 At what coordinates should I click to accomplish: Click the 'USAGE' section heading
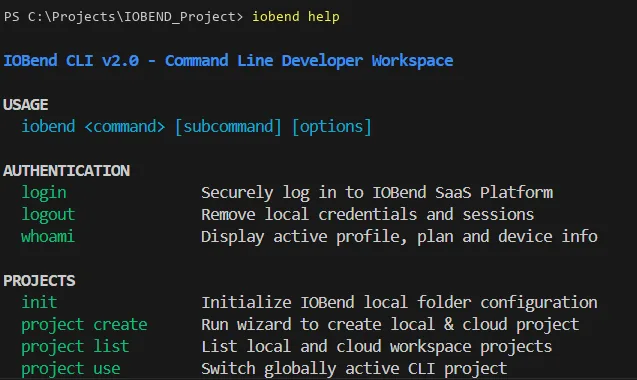click(x=26, y=105)
